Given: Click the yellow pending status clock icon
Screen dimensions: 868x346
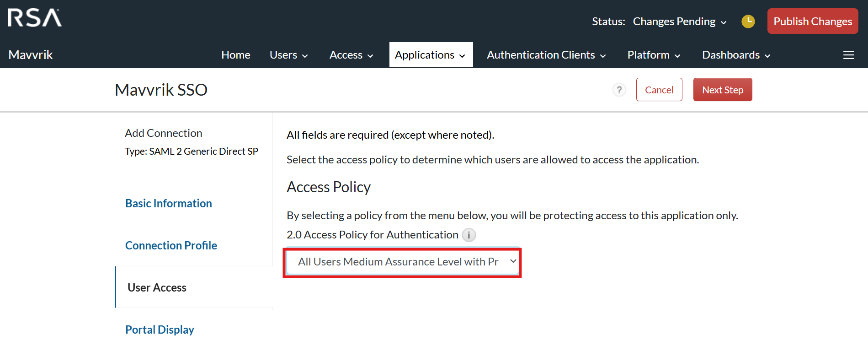Looking at the screenshot, I should pyautogui.click(x=748, y=22).
